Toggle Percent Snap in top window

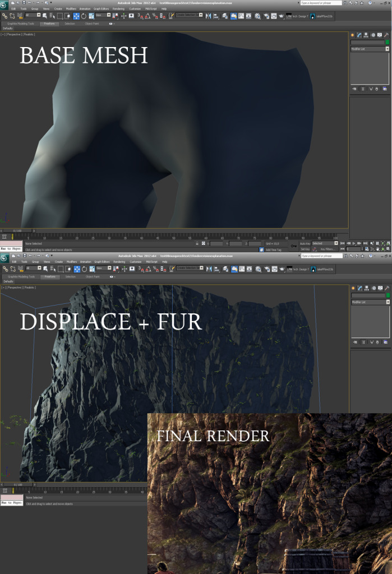(x=155, y=16)
